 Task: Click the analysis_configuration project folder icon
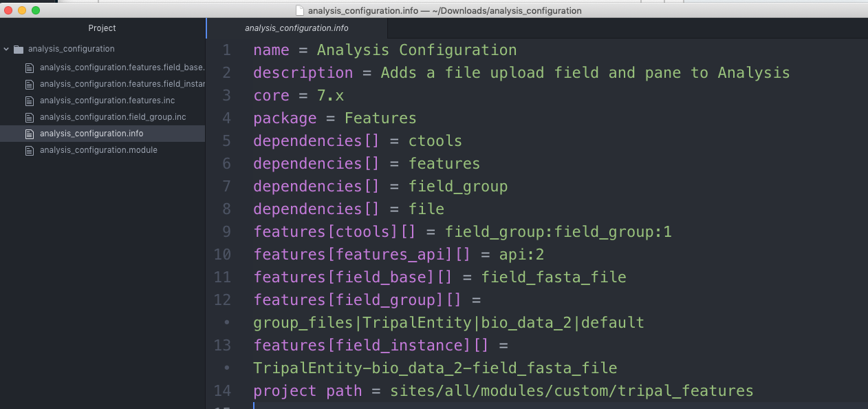click(x=19, y=50)
